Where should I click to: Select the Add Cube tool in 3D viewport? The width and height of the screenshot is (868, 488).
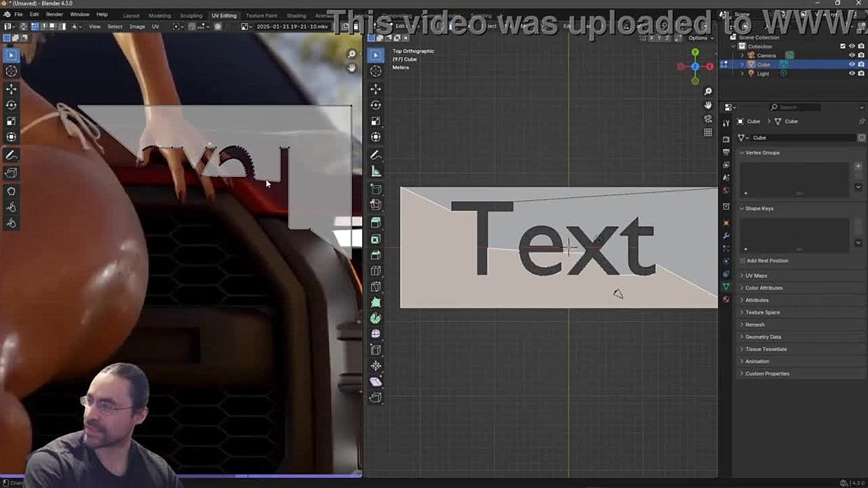[376, 189]
